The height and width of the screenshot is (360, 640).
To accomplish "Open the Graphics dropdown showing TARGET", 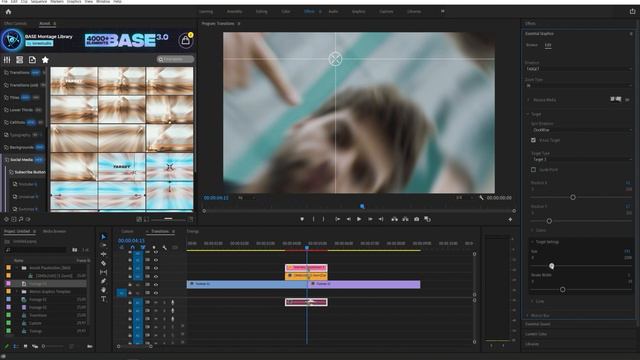I will click(x=579, y=69).
